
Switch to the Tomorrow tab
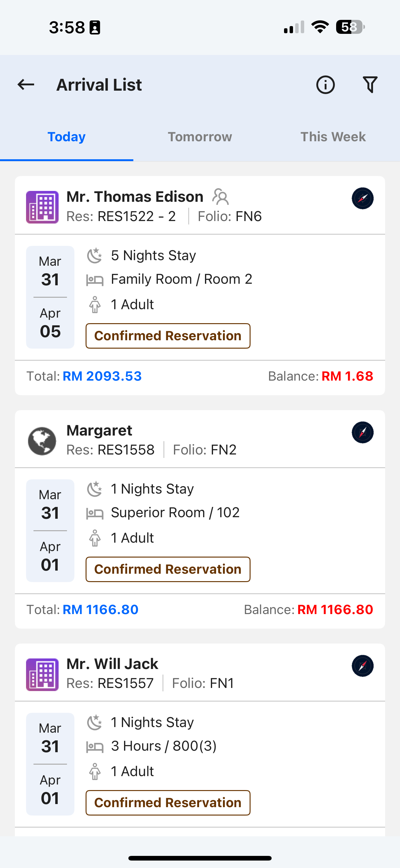(200, 137)
